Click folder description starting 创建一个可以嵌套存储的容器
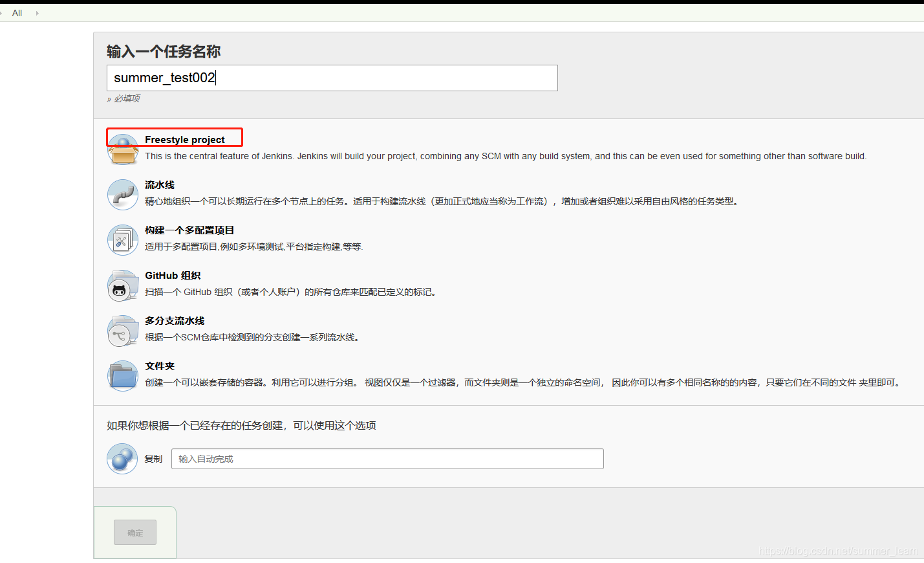 tap(523, 382)
